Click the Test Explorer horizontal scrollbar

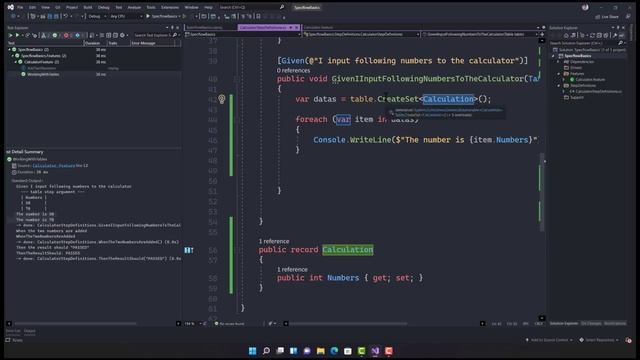coord(76,324)
